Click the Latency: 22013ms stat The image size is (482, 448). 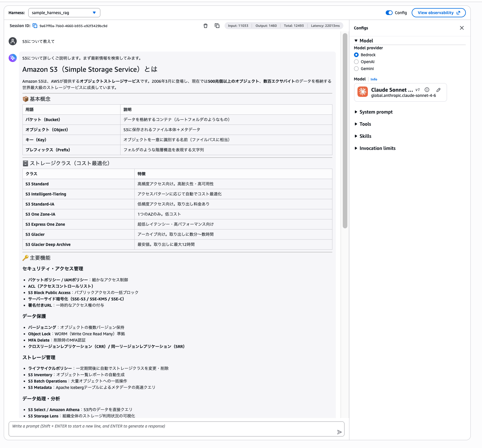click(325, 26)
